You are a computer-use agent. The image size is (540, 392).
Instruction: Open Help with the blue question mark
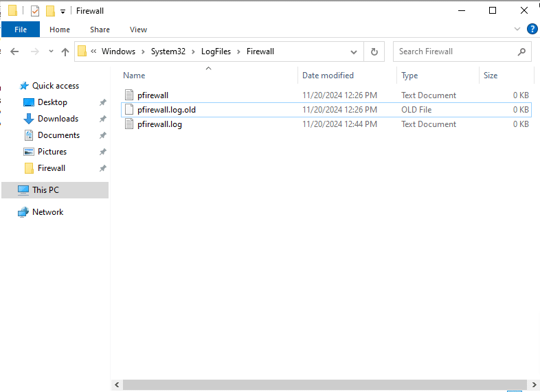click(532, 30)
